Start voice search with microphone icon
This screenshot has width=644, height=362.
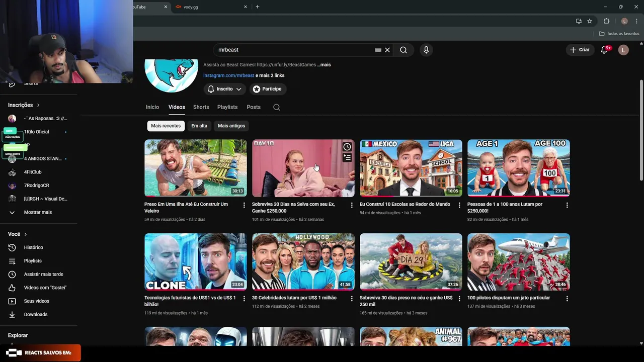[426, 50]
